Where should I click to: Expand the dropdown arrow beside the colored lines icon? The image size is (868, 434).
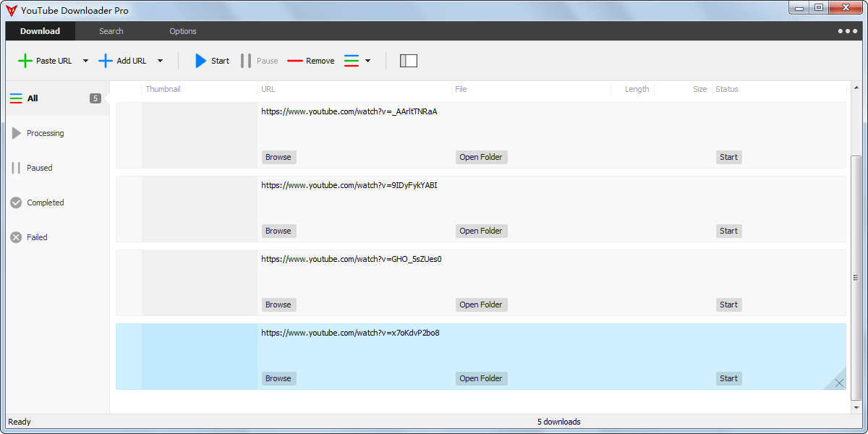(x=367, y=61)
